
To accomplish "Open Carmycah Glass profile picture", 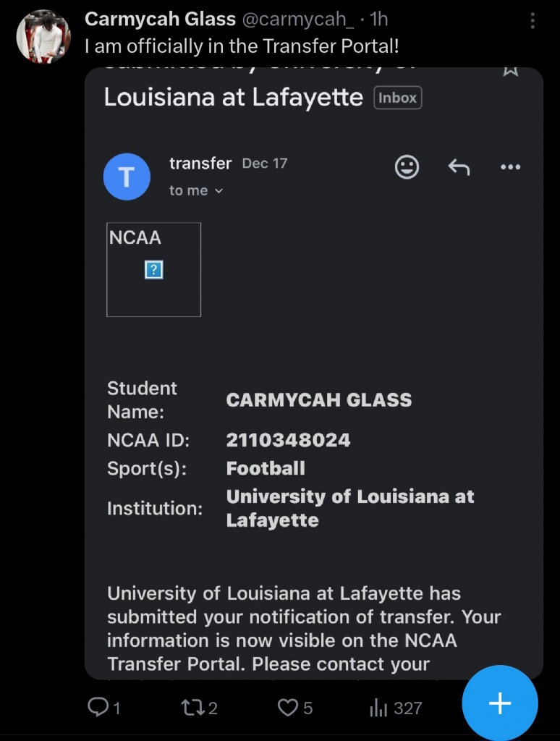I will point(43,35).
